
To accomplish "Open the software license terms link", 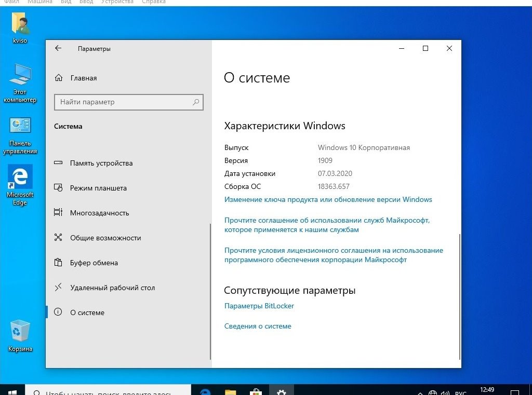I will (x=334, y=255).
